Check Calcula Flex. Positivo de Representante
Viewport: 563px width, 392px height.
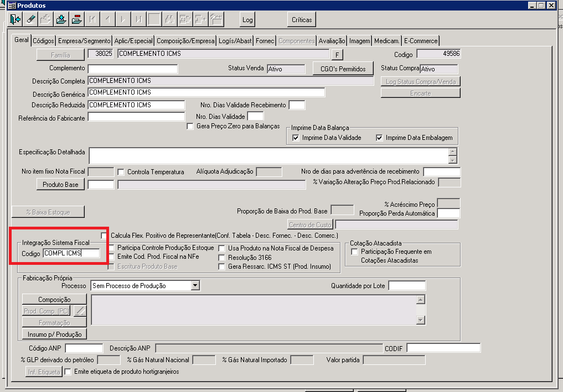point(105,236)
